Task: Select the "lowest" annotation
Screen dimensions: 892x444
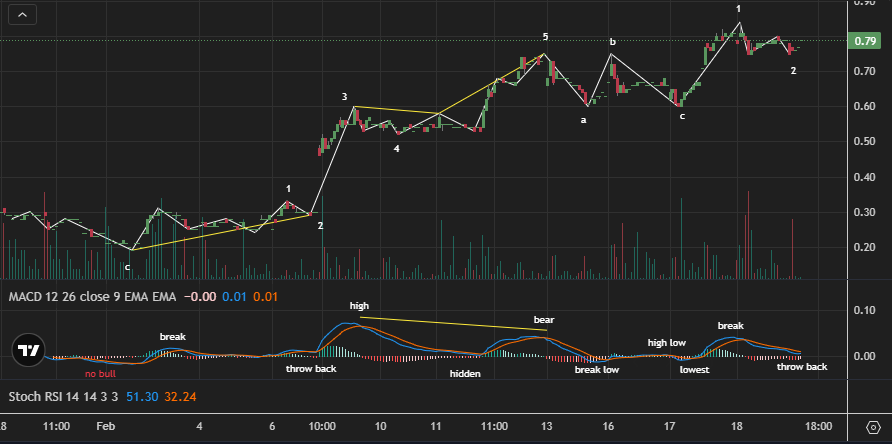Action: tap(695, 370)
